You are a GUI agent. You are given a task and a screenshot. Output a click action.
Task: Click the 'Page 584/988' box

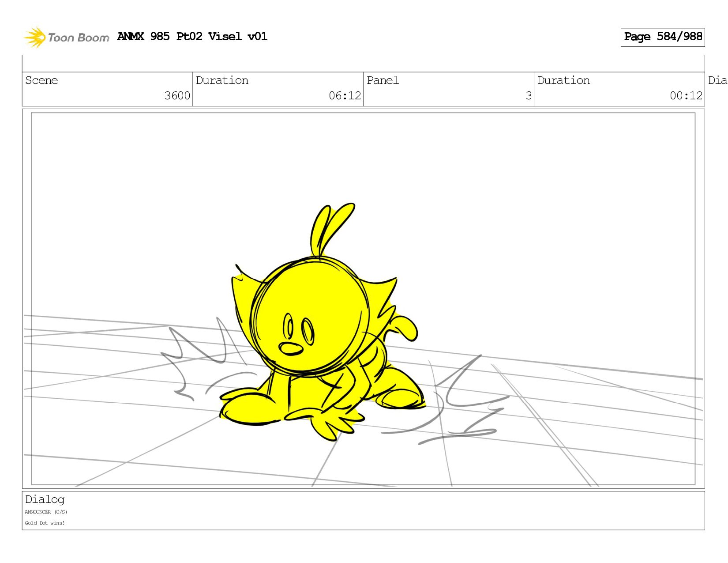pos(663,37)
